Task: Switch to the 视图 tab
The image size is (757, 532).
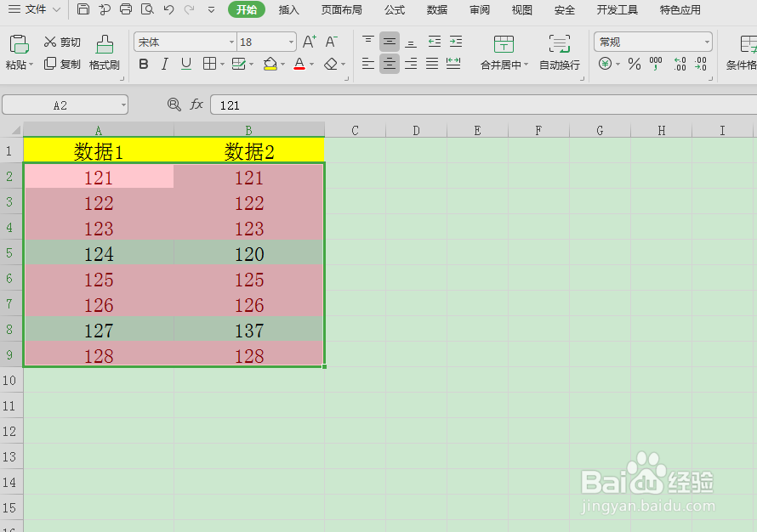Action: [522, 9]
